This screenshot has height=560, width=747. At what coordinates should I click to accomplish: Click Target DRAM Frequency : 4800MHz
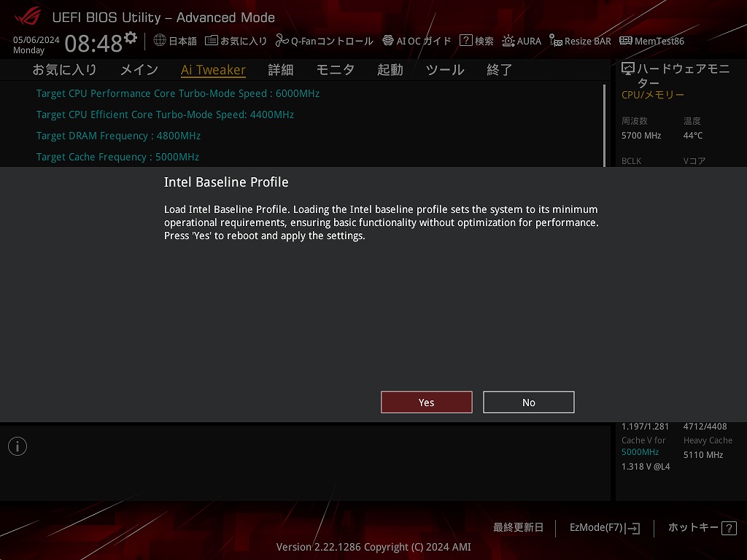(x=118, y=136)
